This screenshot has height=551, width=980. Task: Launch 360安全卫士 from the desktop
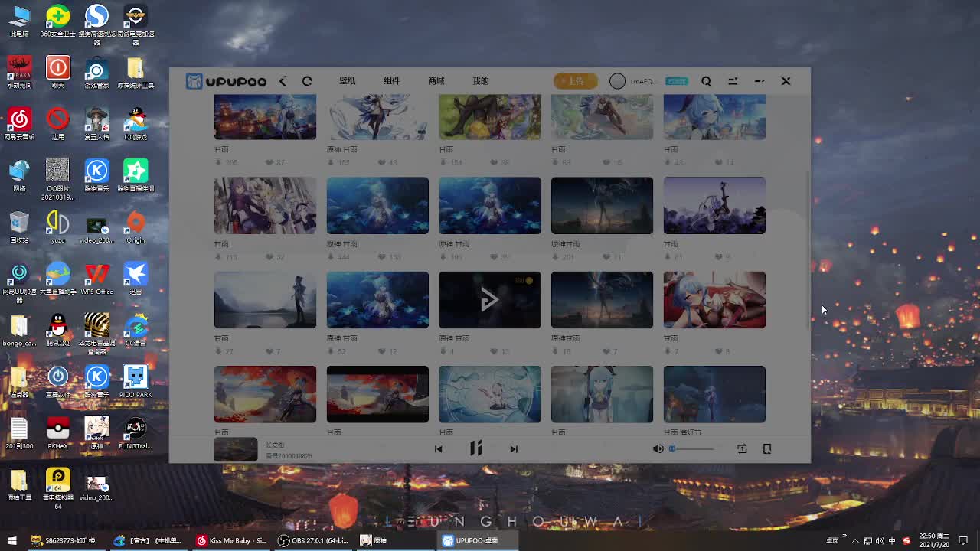[57, 20]
